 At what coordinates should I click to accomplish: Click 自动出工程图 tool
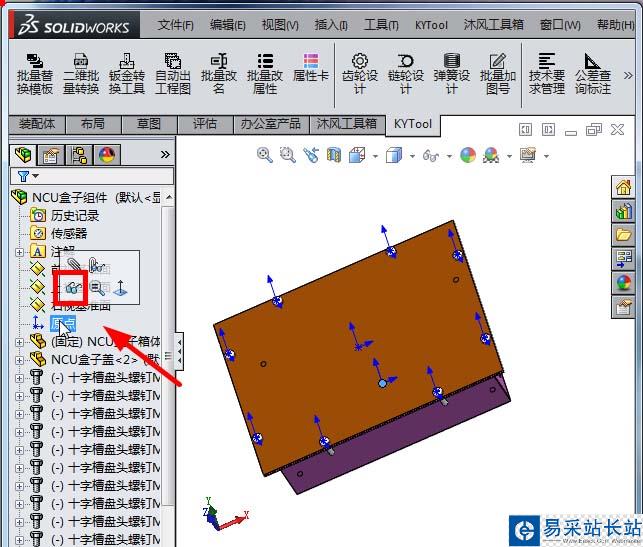point(173,74)
